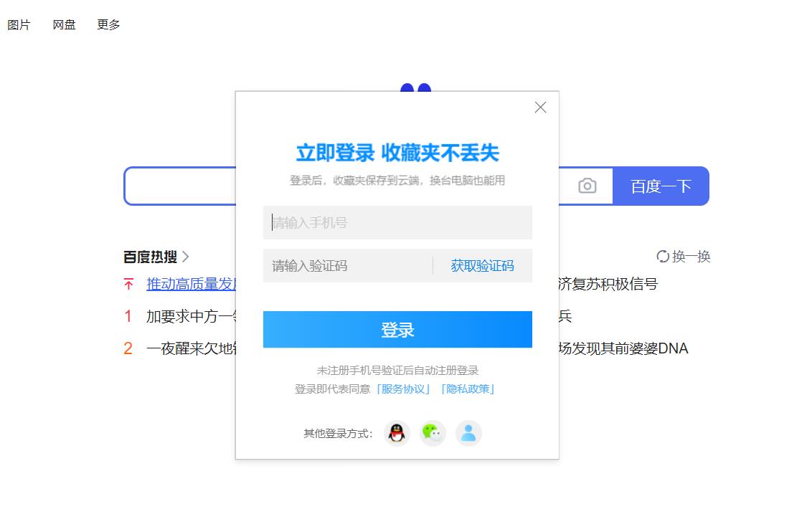Click the verification code input field
This screenshot has height=509, width=812.
[x=344, y=265]
